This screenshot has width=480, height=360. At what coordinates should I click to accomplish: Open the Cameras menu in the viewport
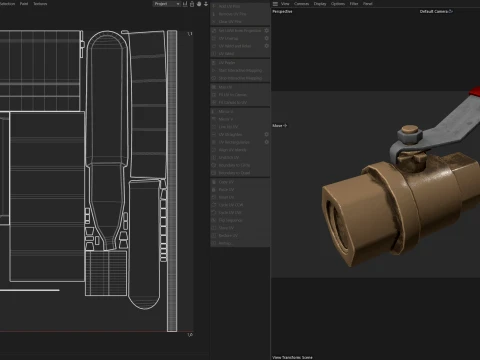pos(301,4)
